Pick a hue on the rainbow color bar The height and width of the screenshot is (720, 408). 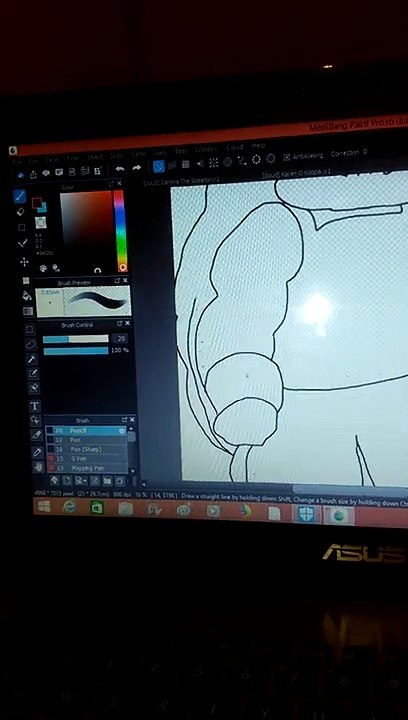coord(121,230)
